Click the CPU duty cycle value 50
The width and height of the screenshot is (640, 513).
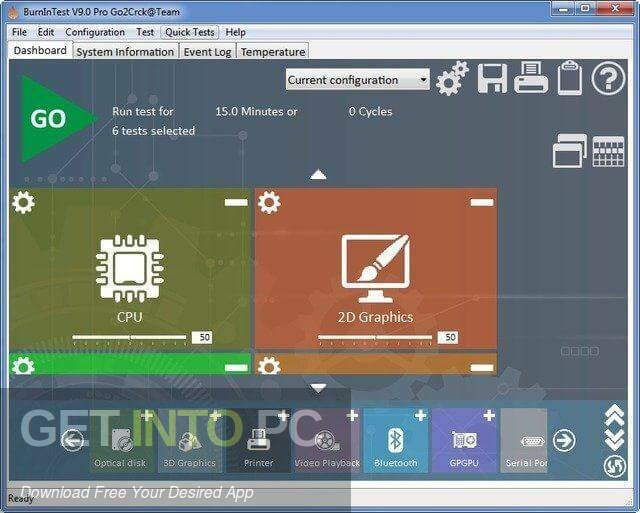202,337
